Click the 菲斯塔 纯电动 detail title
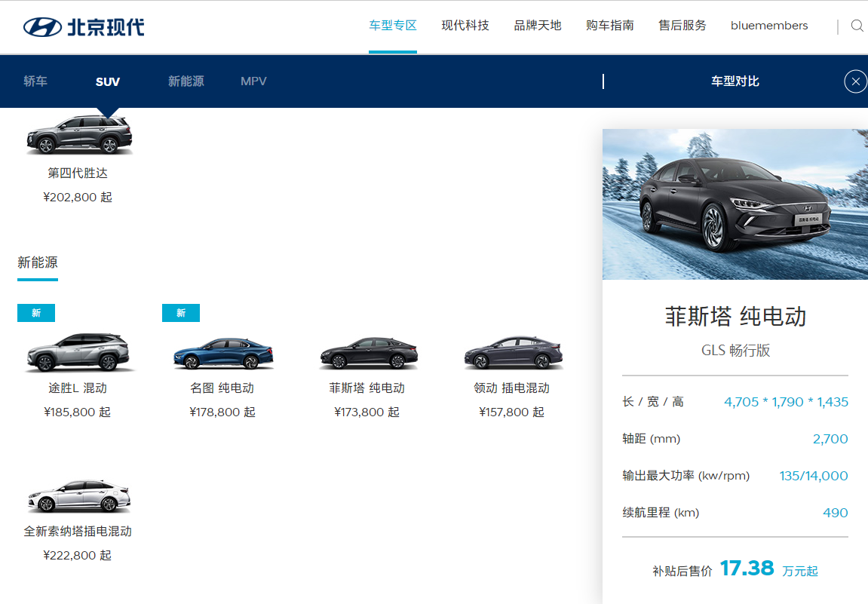This screenshot has width=868, height=604. click(x=735, y=317)
